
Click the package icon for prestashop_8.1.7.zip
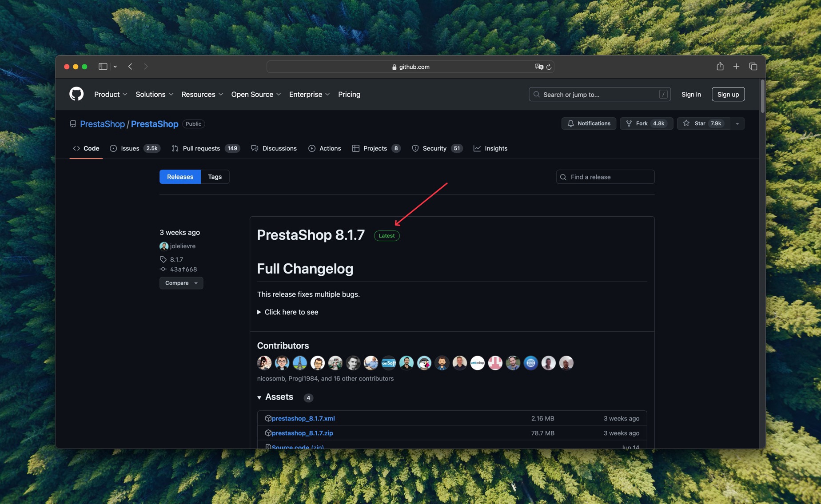point(268,433)
